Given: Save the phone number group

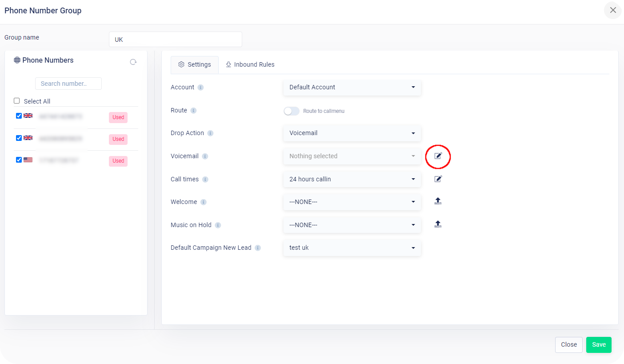Looking at the screenshot, I should [599, 344].
